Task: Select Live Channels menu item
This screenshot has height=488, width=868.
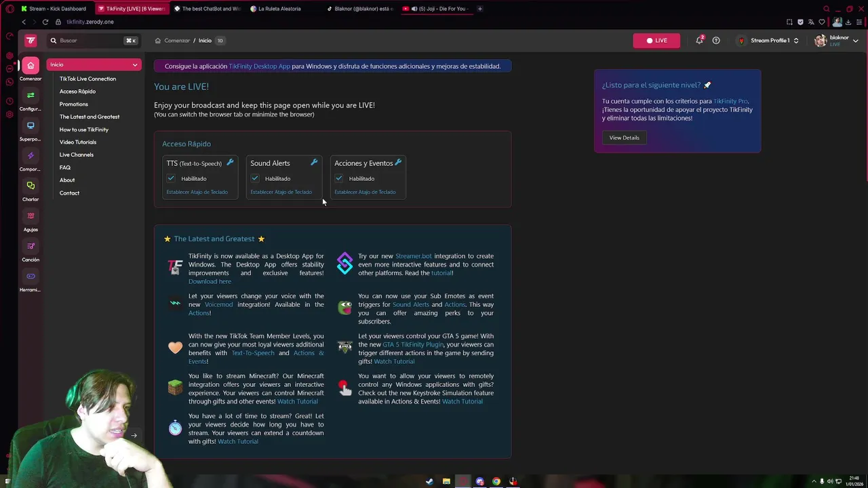Action: [x=76, y=155]
